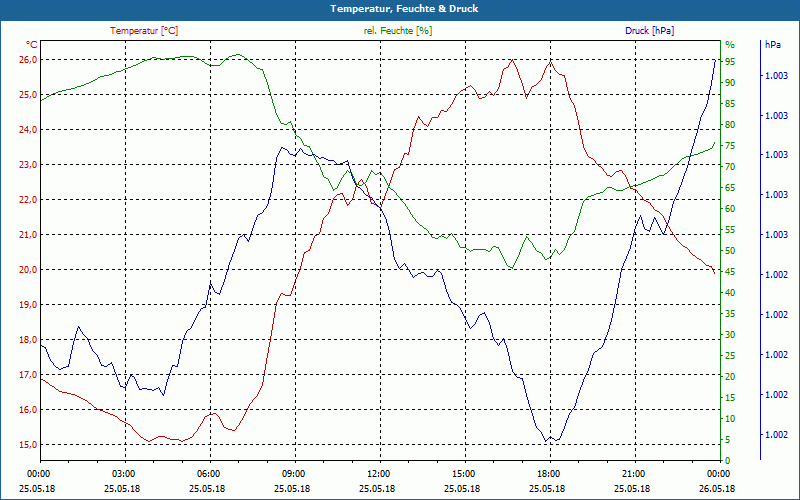Screen dimensions: 800x500
Task: Click the '06:00' time axis label
Action: pyautogui.click(x=211, y=473)
